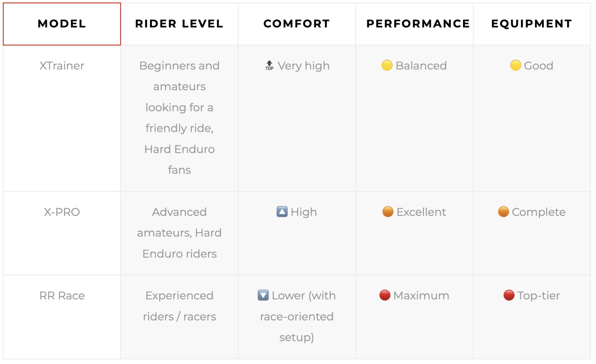Click the COMFORT column header
596x364 pixels.
click(297, 24)
